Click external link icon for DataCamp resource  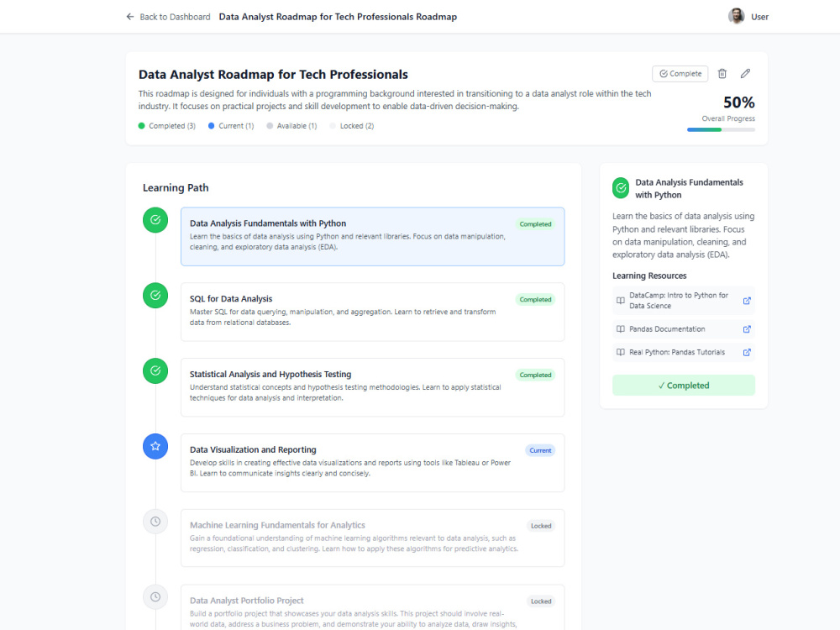pyautogui.click(x=747, y=301)
